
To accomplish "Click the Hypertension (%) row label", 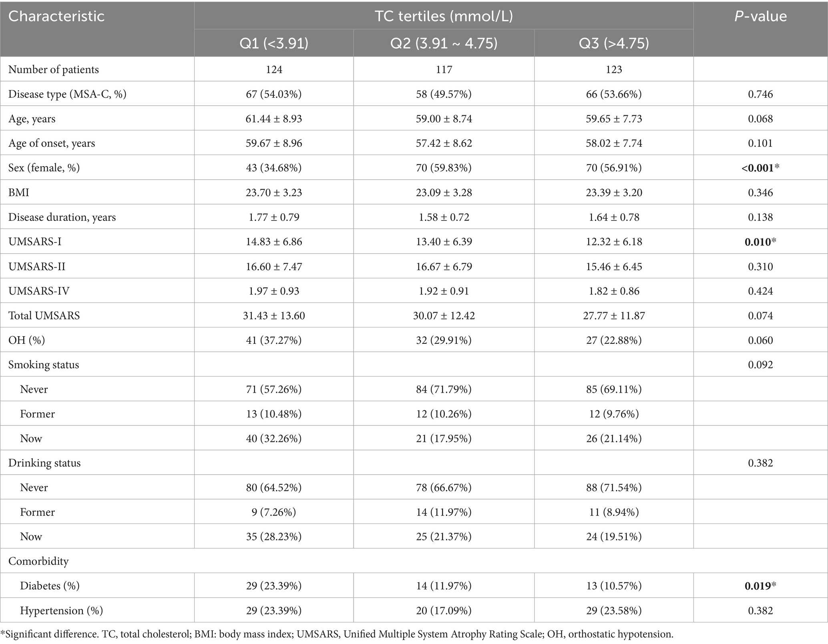I will pos(62,611).
